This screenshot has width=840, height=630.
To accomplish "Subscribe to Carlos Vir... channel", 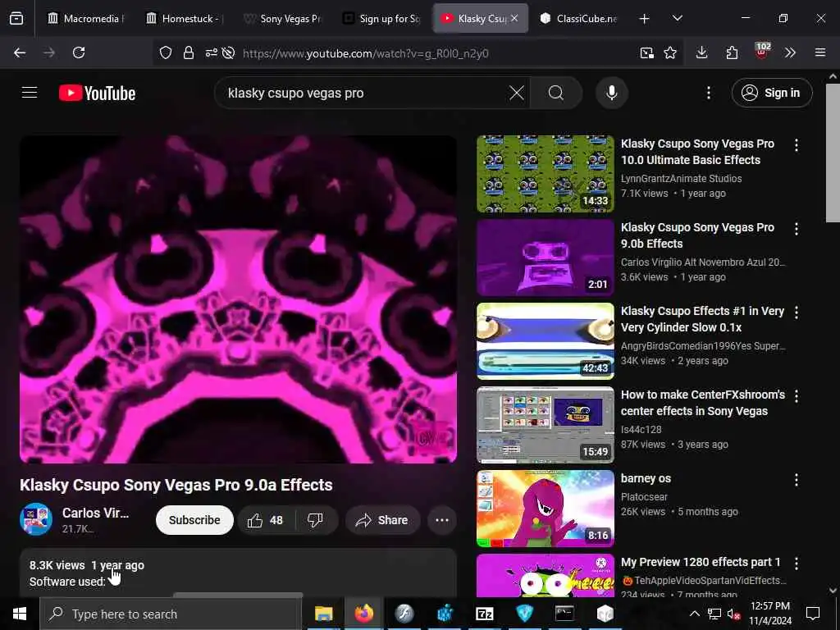I will pyautogui.click(x=194, y=520).
